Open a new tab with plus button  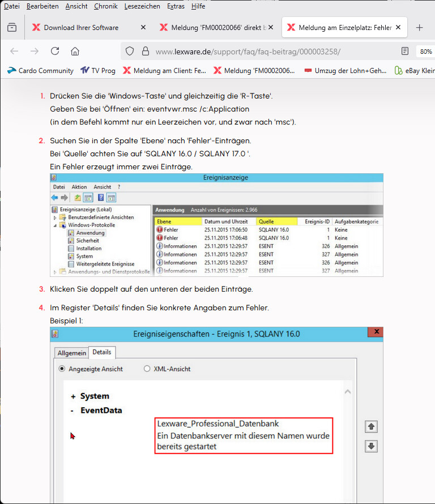click(x=419, y=28)
